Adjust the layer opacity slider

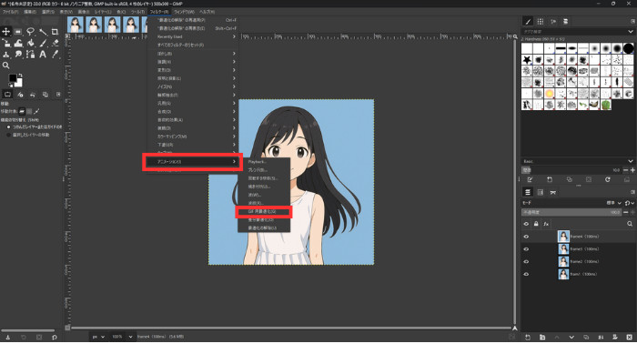tap(571, 212)
